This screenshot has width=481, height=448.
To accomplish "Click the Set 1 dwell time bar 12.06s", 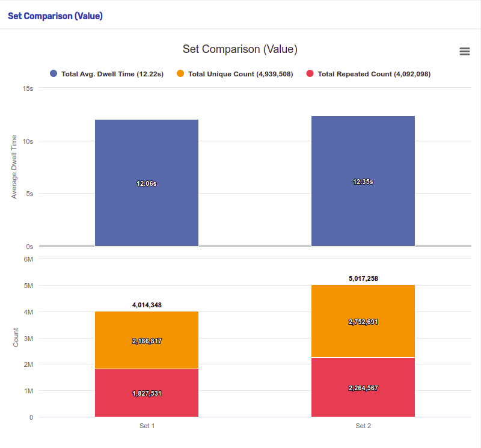I will point(147,183).
